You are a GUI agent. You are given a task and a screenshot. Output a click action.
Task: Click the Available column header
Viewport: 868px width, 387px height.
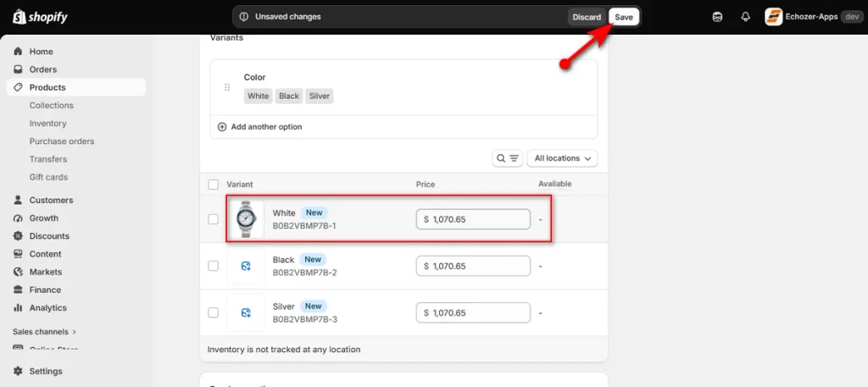[x=555, y=184]
